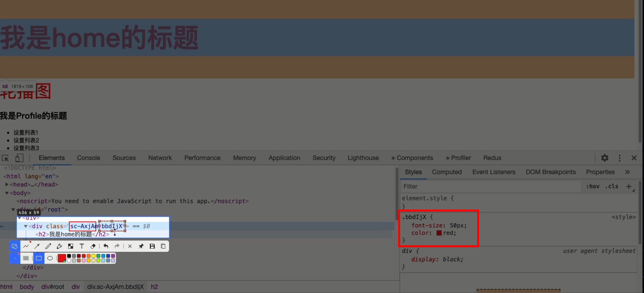Toggle the .cls class editor
This screenshot has height=293, width=644.
[613, 186]
